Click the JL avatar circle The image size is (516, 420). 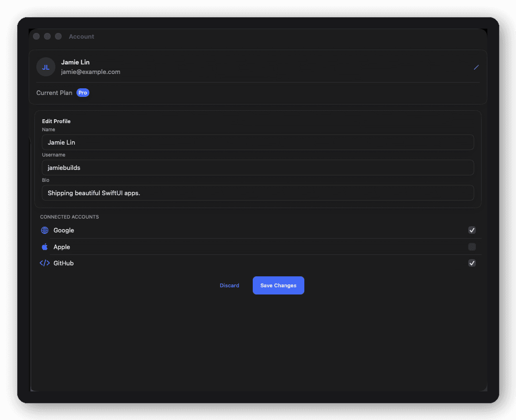coord(46,67)
